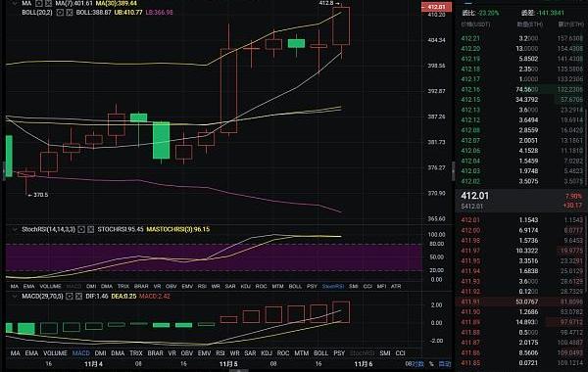Collapse the MA indicator legend chevron

(x=15, y=3)
